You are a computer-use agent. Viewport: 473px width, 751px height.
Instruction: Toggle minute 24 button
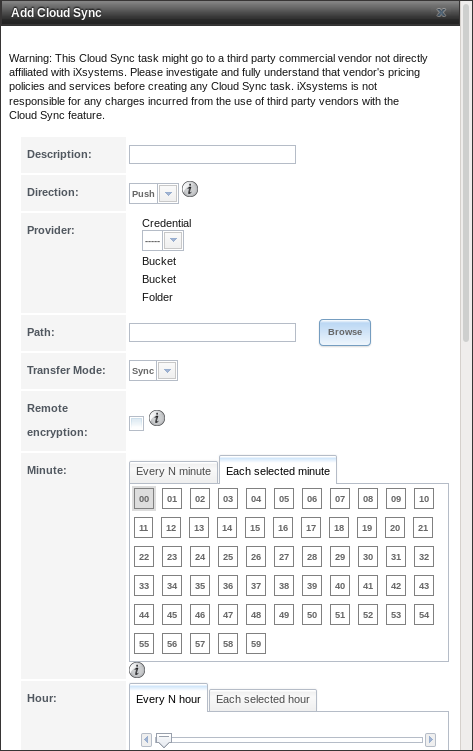(200, 557)
